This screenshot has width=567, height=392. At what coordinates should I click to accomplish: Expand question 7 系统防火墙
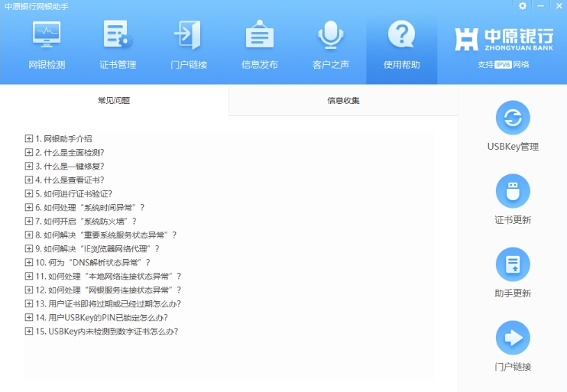click(29, 221)
